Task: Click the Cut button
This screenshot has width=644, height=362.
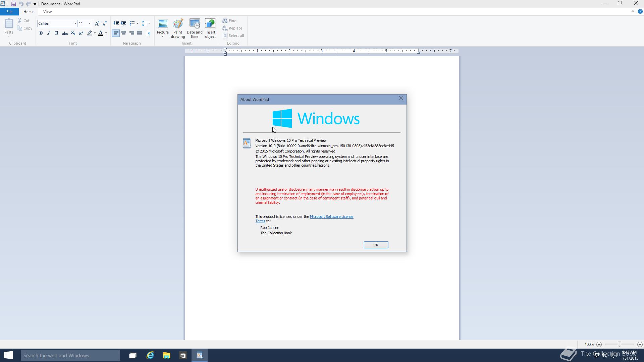Action: click(x=24, y=21)
